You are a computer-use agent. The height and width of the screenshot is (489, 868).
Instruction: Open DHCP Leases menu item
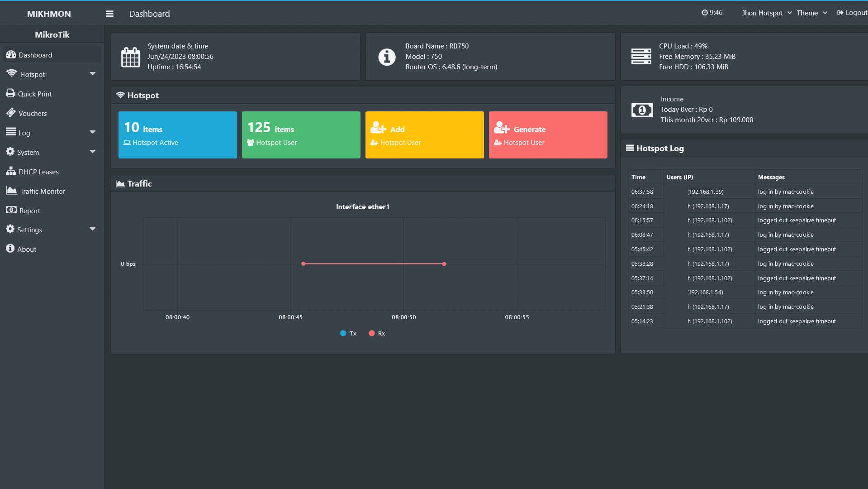tap(52, 172)
